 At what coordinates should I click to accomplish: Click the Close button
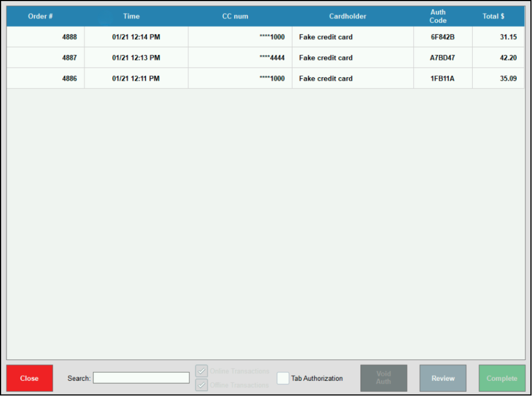[x=29, y=378]
